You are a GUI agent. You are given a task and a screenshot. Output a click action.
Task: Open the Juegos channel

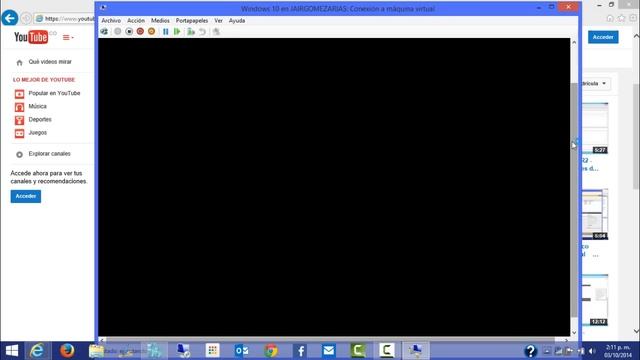(38, 133)
